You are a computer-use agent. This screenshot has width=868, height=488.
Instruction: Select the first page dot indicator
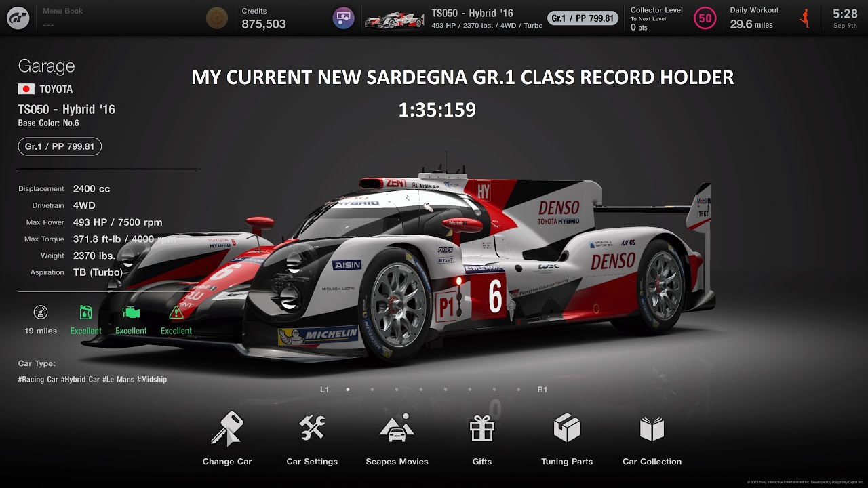pyautogui.click(x=348, y=390)
